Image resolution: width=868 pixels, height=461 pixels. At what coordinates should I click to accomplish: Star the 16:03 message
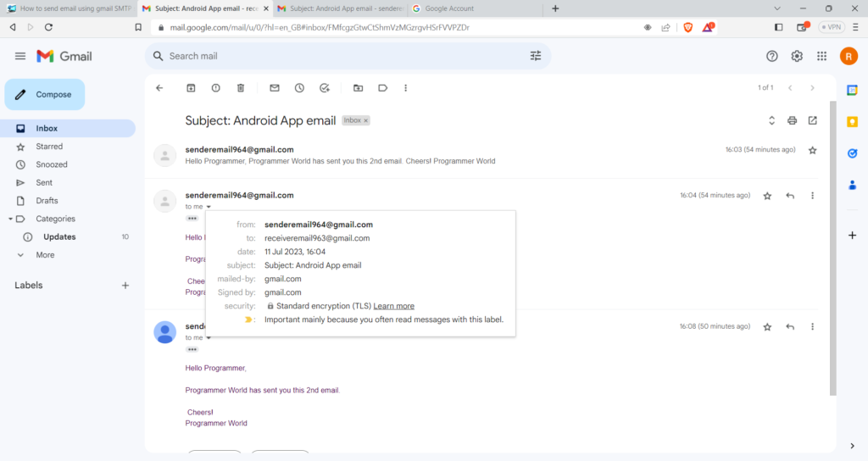(813, 151)
